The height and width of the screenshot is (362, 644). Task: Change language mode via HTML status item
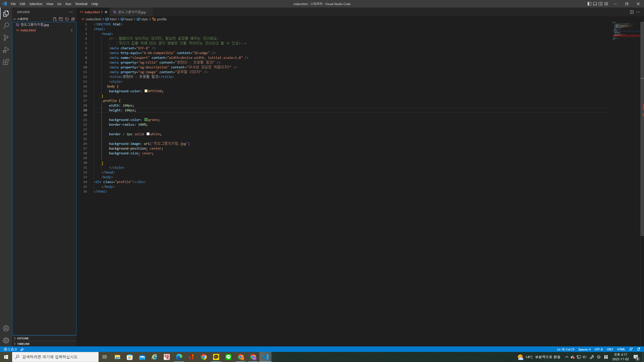click(621, 349)
